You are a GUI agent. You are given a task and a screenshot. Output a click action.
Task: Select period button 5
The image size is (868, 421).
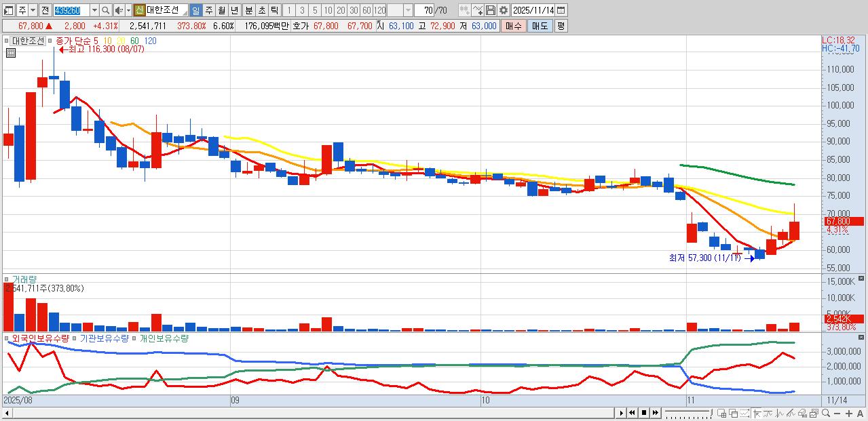click(315, 10)
